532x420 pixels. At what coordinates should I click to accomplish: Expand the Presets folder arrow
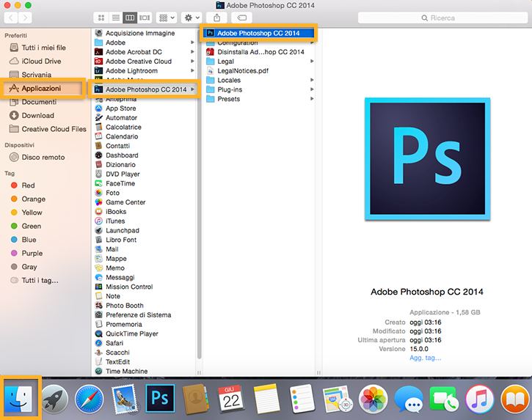click(311, 99)
